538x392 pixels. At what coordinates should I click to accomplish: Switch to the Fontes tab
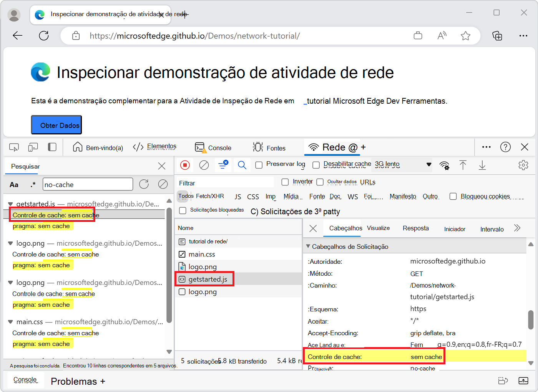coord(269,147)
